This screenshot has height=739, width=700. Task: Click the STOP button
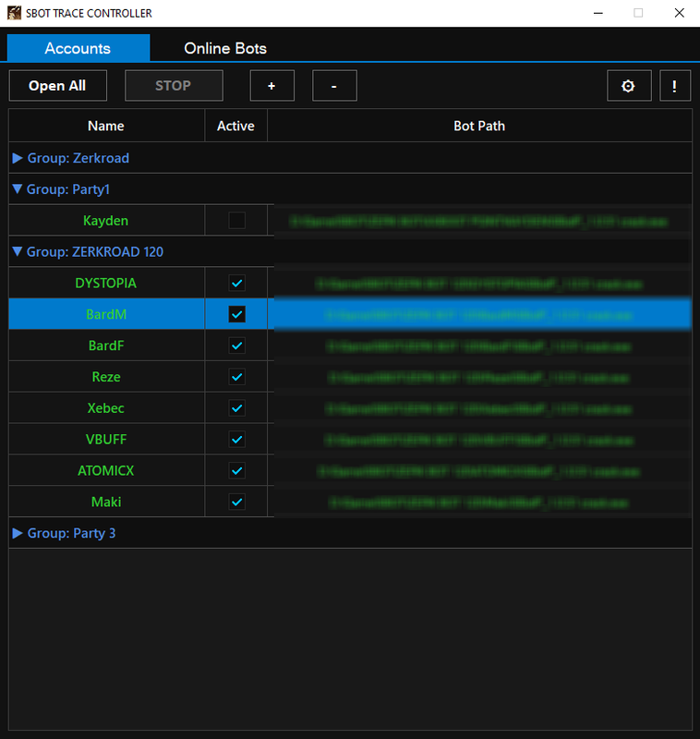tap(174, 86)
